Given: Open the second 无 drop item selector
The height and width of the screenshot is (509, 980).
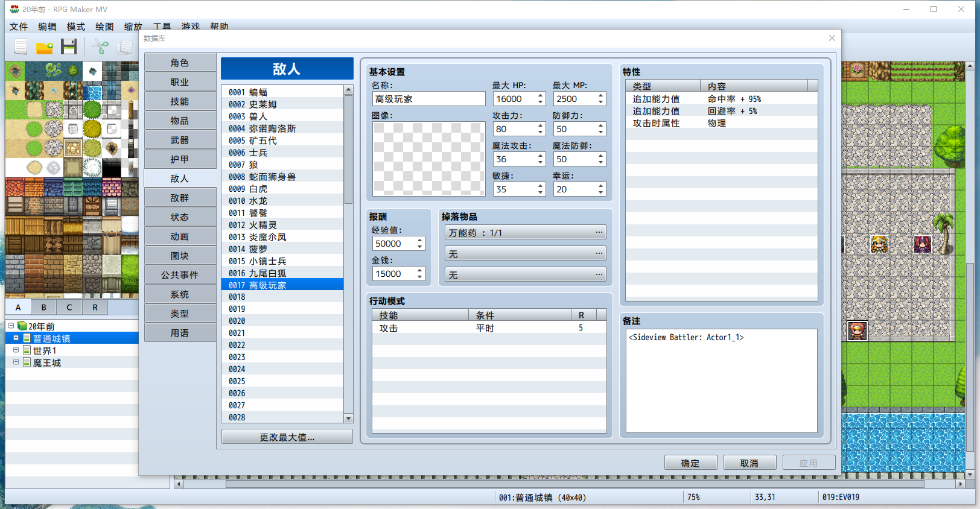Looking at the screenshot, I should (525, 253).
